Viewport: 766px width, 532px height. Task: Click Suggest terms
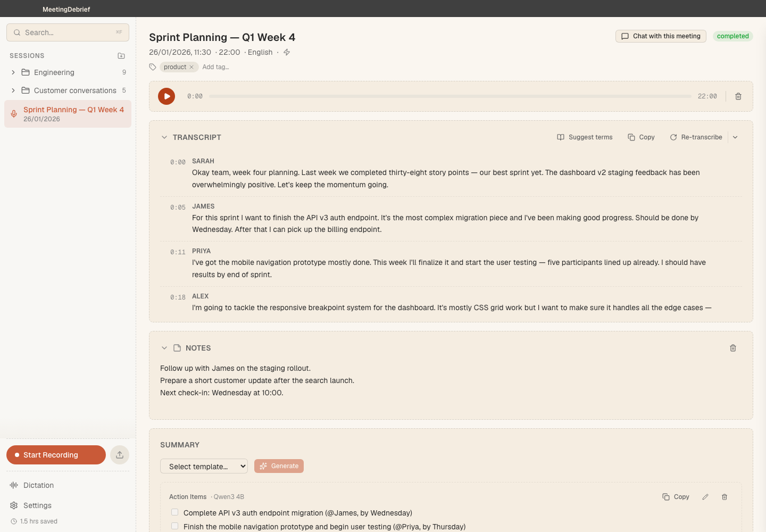pos(585,137)
